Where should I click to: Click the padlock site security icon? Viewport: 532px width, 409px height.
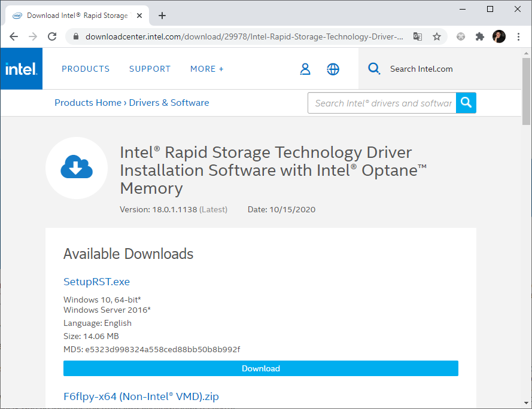pos(75,36)
